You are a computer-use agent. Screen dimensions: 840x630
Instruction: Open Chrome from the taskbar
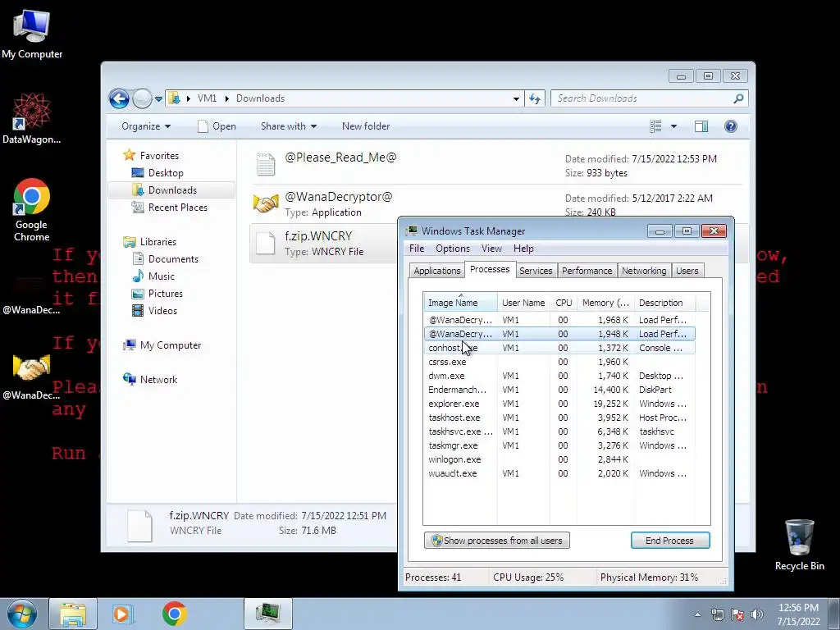[174, 614]
